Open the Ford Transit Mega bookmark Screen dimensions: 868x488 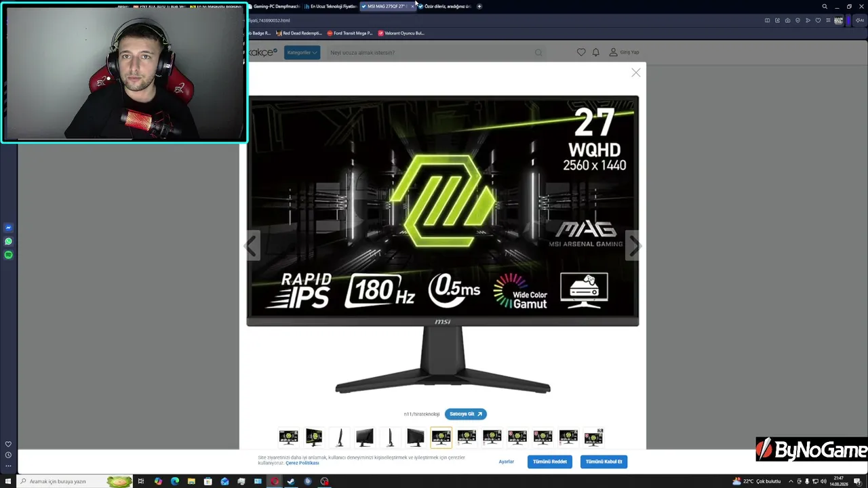pyautogui.click(x=350, y=33)
